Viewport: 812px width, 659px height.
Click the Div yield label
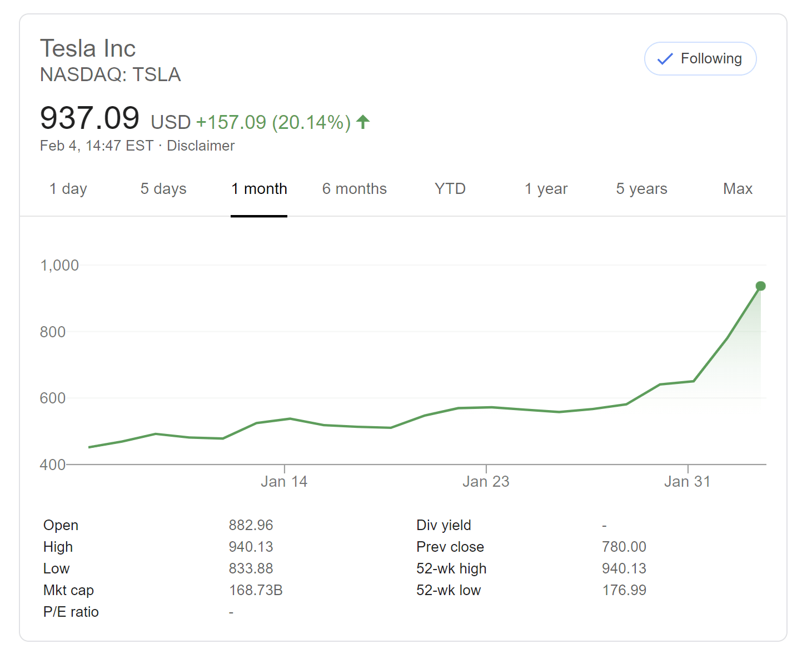(444, 526)
